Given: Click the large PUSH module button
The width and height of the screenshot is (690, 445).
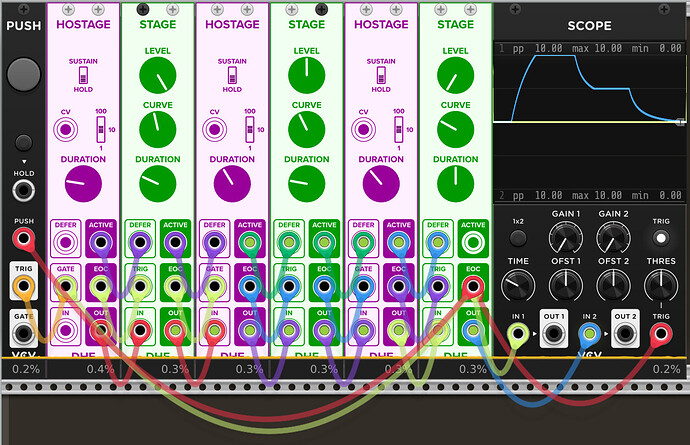Looking at the screenshot, I should [x=24, y=74].
